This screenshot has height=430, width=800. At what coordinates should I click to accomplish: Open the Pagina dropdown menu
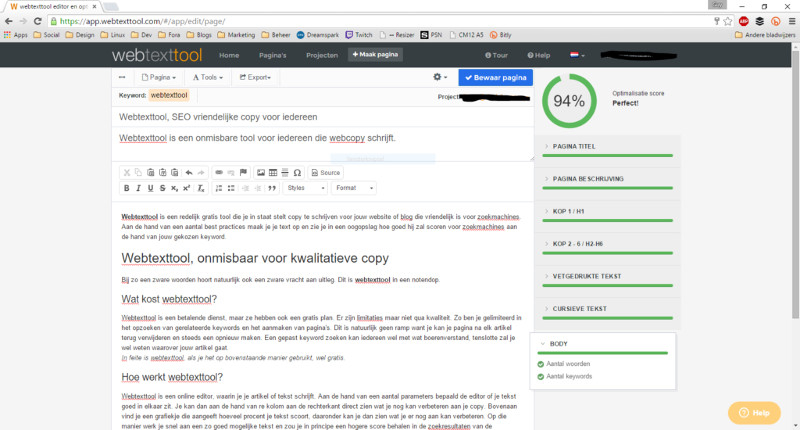tap(159, 77)
